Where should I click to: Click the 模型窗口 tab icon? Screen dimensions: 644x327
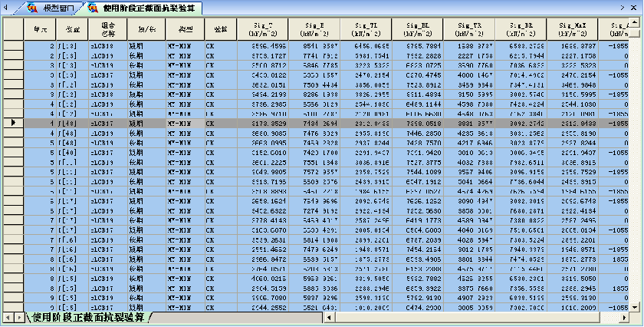[32, 8]
